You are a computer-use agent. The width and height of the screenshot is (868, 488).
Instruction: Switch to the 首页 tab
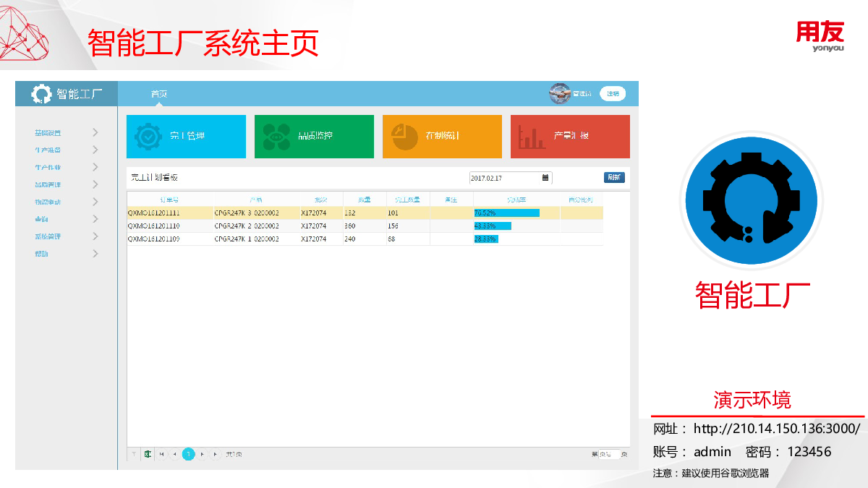coord(158,94)
